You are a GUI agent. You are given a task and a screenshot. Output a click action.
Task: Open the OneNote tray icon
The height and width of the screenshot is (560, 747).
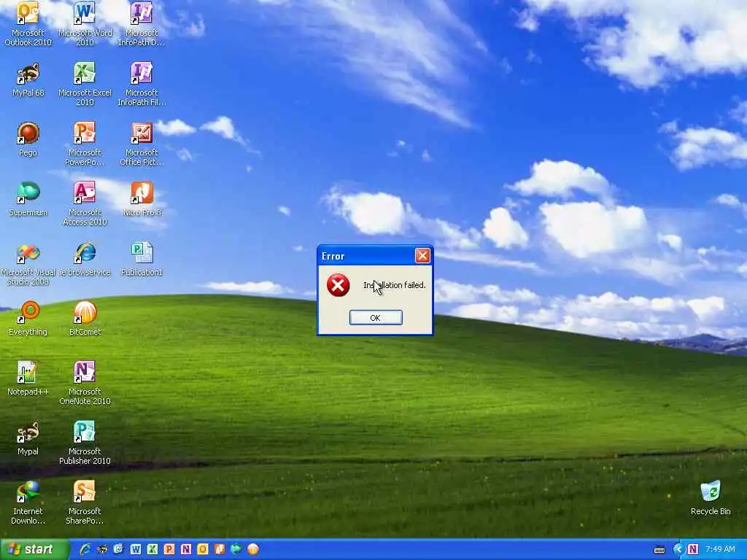click(x=693, y=550)
